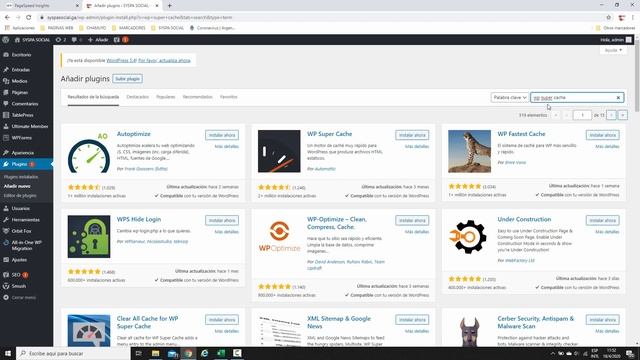Open Más detalles for WP Super Cache

coord(417,147)
